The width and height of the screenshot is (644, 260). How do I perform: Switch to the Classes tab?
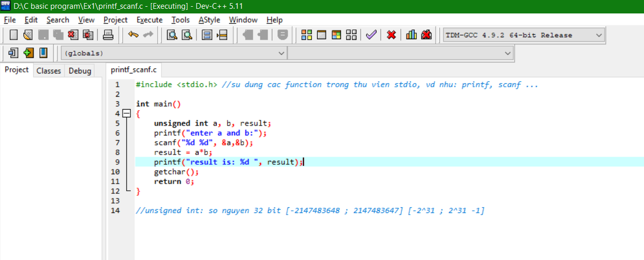pos(49,71)
